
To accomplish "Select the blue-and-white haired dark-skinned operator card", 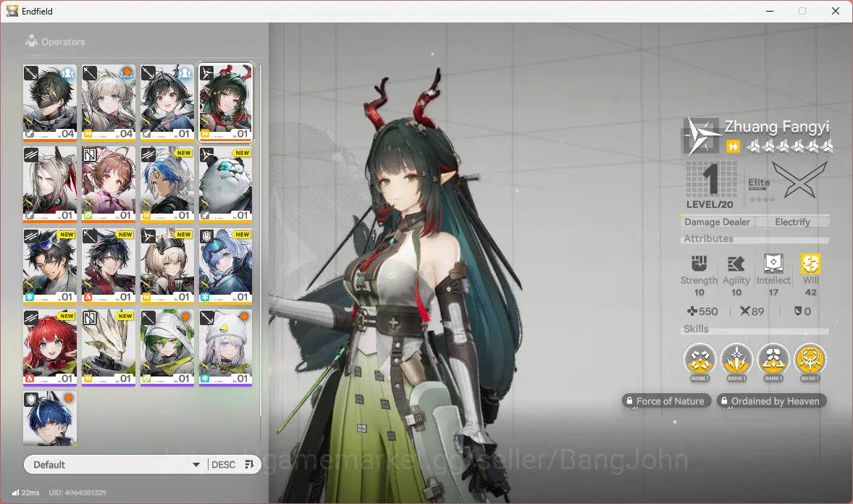I will coord(167,184).
